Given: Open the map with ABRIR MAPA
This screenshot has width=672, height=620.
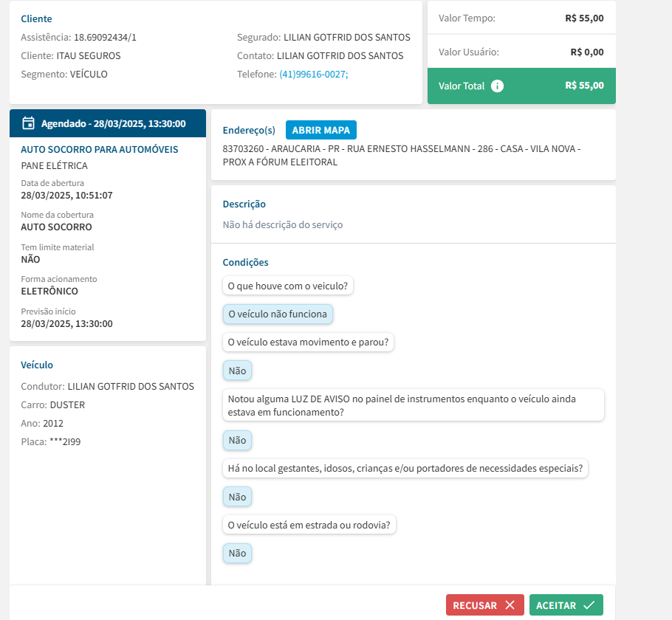Looking at the screenshot, I should coord(320,130).
